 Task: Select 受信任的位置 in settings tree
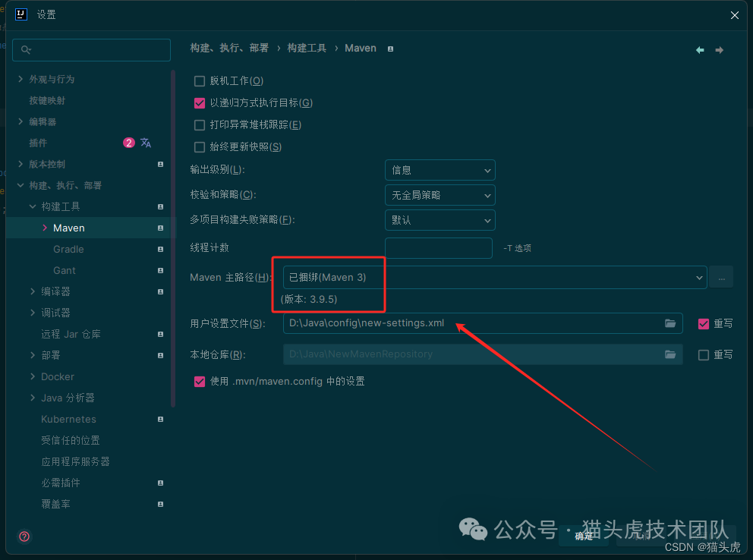[71, 440]
